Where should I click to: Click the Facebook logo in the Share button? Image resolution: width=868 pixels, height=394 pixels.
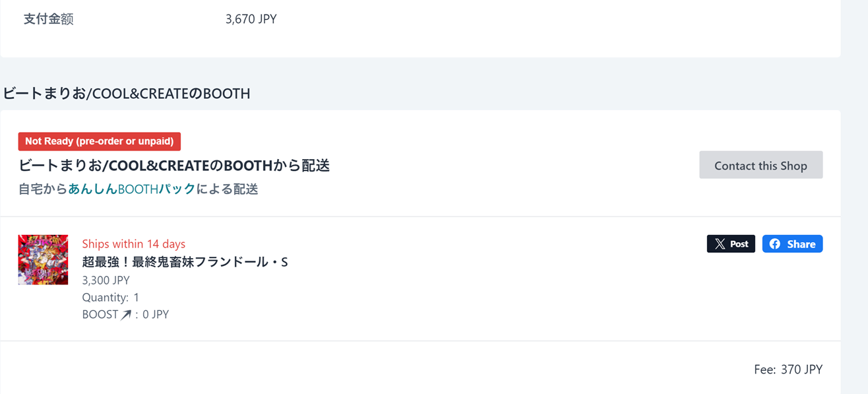coord(775,244)
